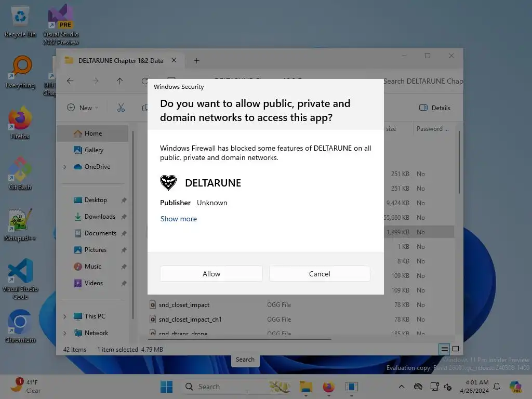This screenshot has height=399, width=532.
Task: Expand the OneDrive tree node
Action: (64, 167)
